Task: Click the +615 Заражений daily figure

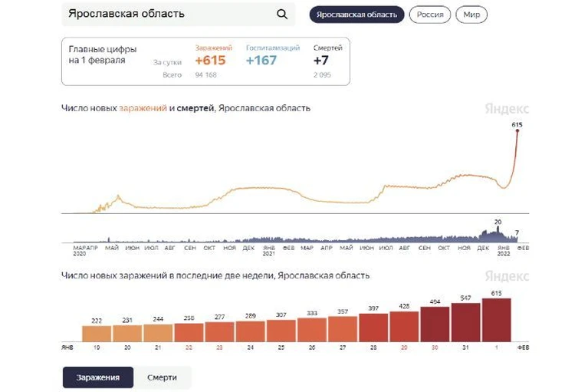Action: pyautogui.click(x=210, y=61)
